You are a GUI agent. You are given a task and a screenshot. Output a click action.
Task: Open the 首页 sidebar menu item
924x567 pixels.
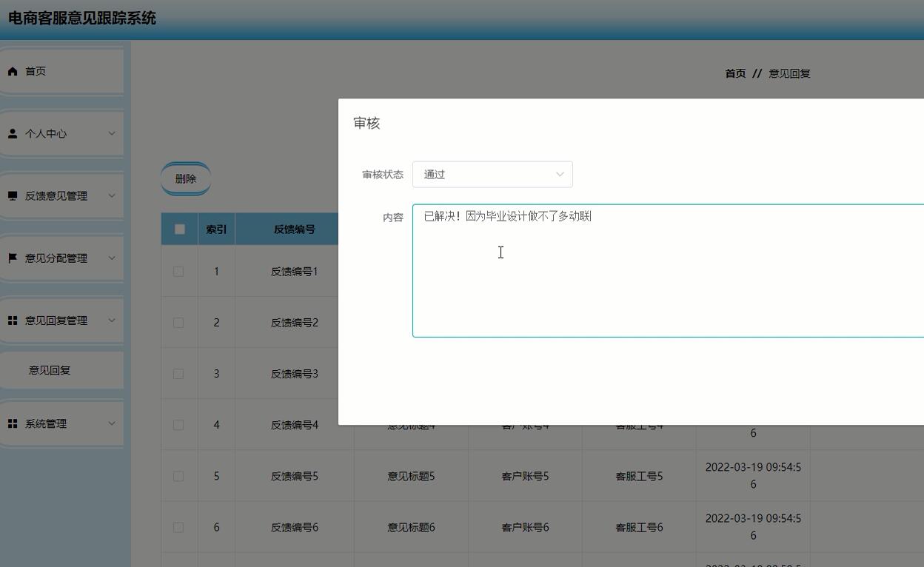pos(61,72)
